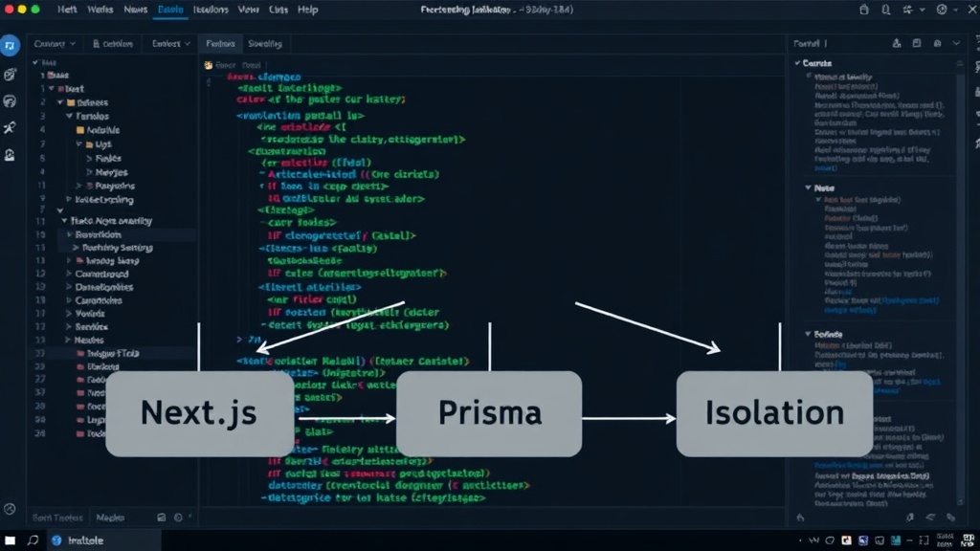Expand the Kellectceling tree node
This screenshot has width=980, height=551.
(x=69, y=200)
